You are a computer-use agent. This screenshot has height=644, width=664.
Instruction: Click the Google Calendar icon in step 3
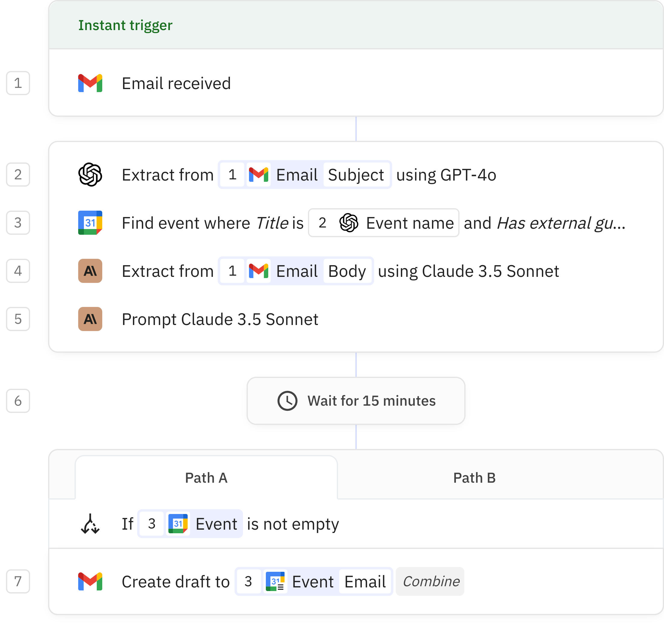click(90, 223)
